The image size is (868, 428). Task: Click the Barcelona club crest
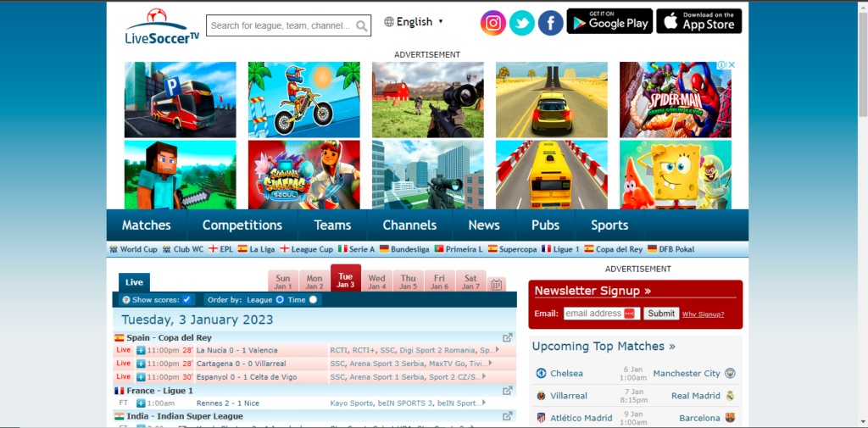pyautogui.click(x=730, y=418)
